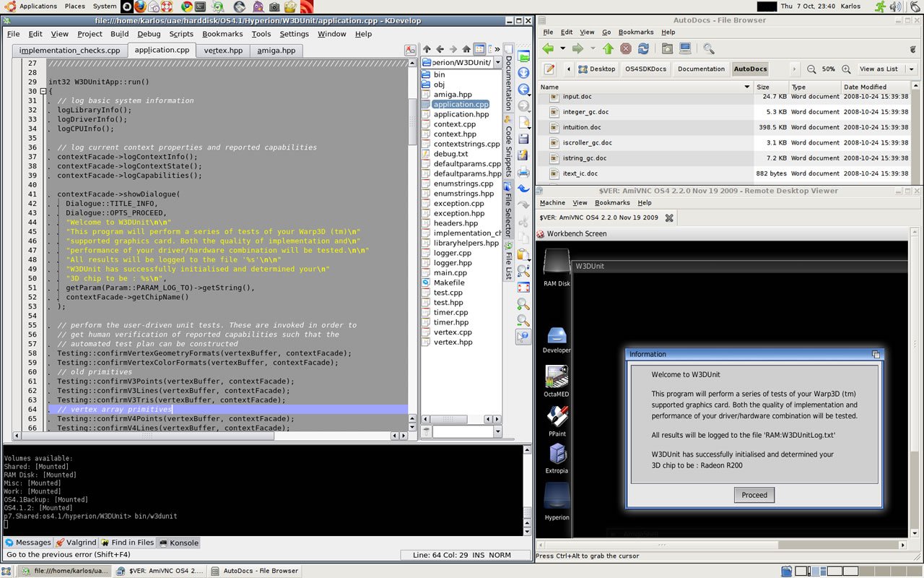Click the save icon in KDevelop side toolbar

point(523,139)
